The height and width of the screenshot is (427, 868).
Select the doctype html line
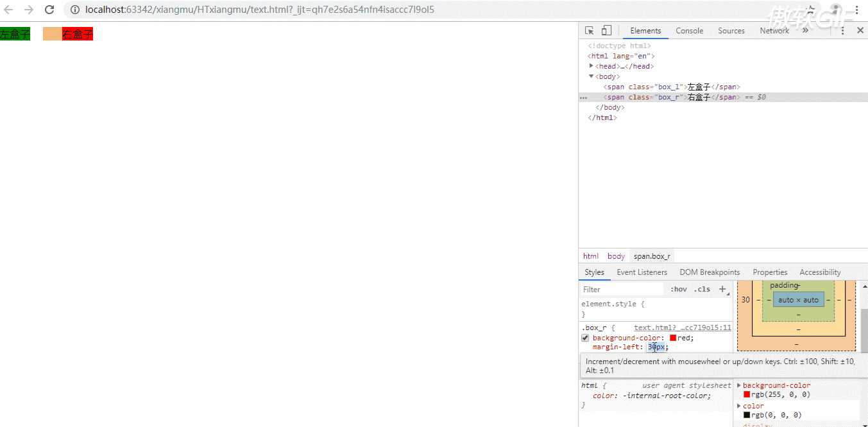pos(619,46)
